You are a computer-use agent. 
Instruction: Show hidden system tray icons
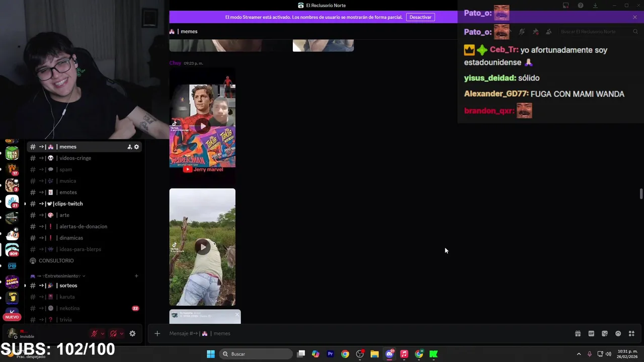579,354
